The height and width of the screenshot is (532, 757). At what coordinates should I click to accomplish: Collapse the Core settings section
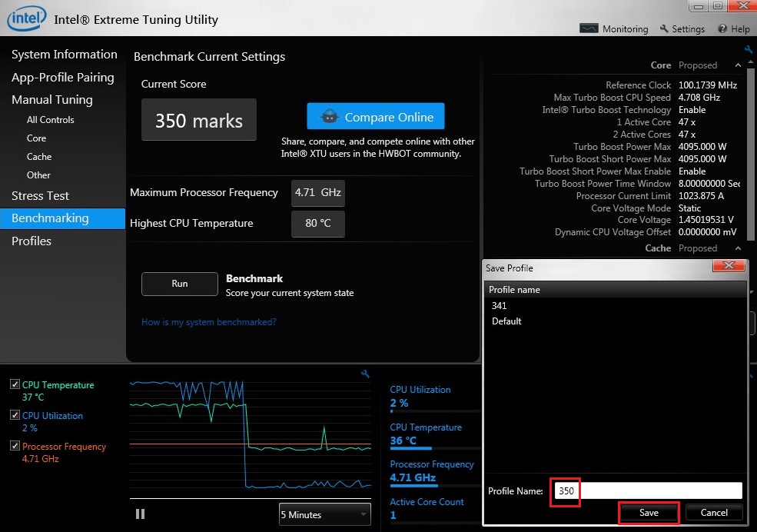pos(739,65)
